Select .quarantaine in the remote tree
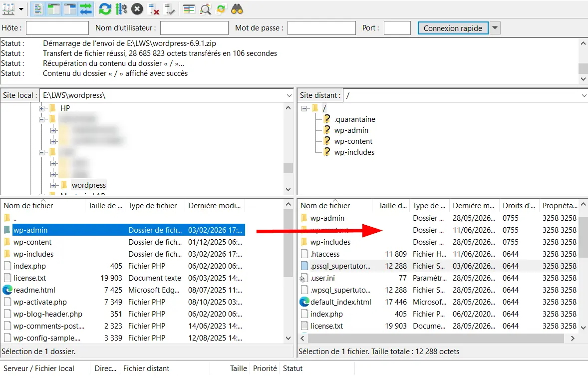 click(x=355, y=119)
